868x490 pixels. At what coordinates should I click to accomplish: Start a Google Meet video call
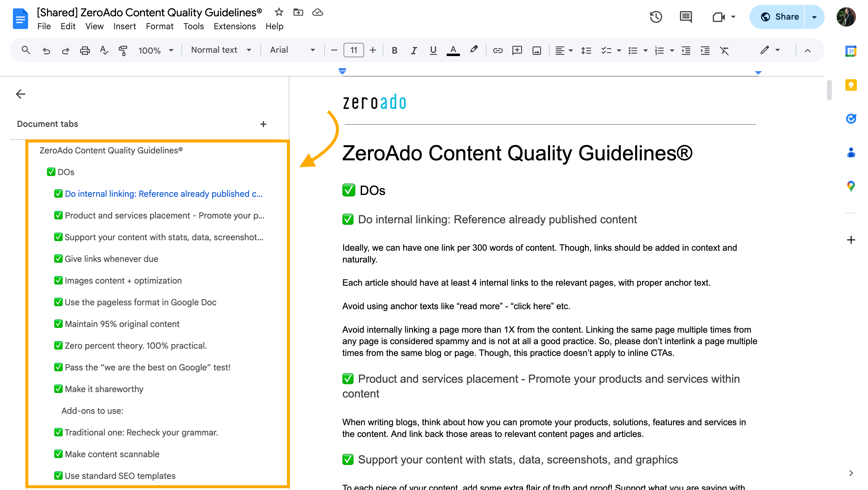[719, 17]
